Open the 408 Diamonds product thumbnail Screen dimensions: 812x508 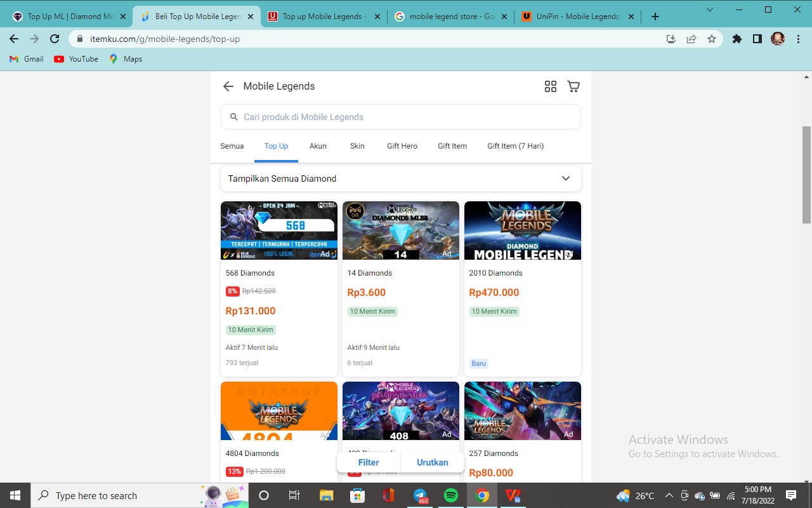click(x=401, y=411)
